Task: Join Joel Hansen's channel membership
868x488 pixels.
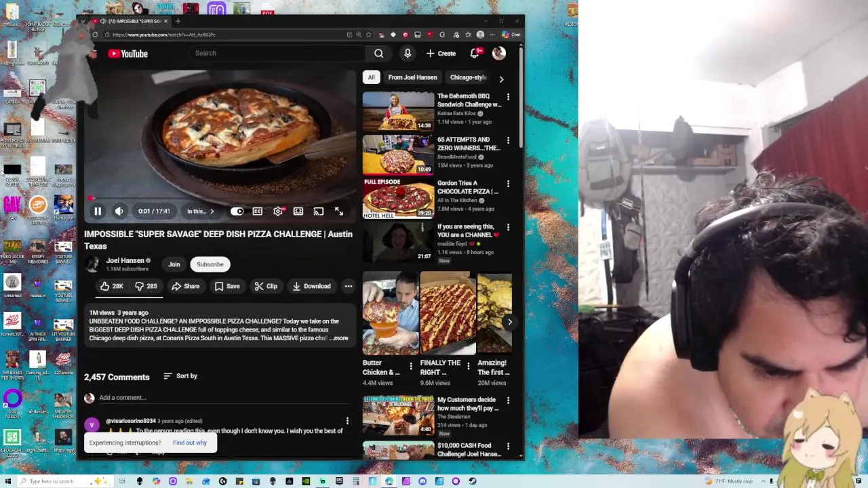Action: [174, 264]
